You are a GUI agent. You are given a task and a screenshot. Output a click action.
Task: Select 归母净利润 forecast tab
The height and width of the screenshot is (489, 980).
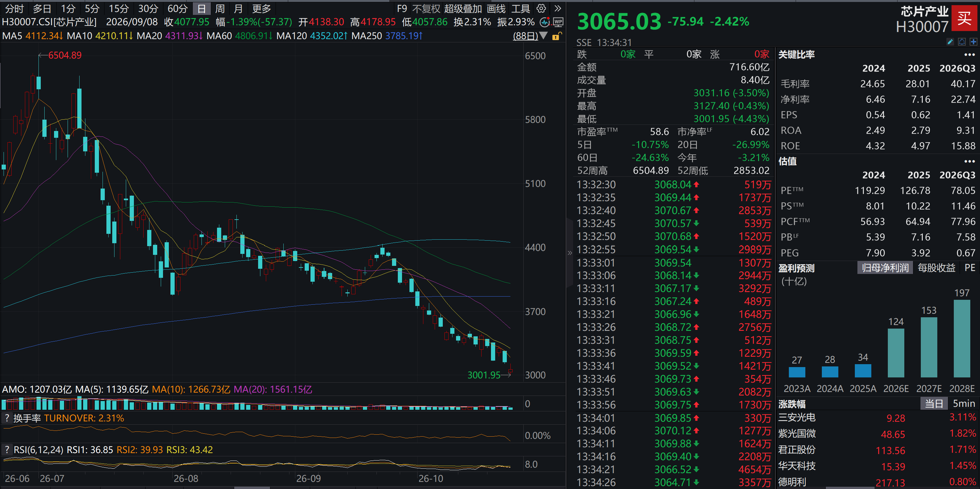(885, 267)
